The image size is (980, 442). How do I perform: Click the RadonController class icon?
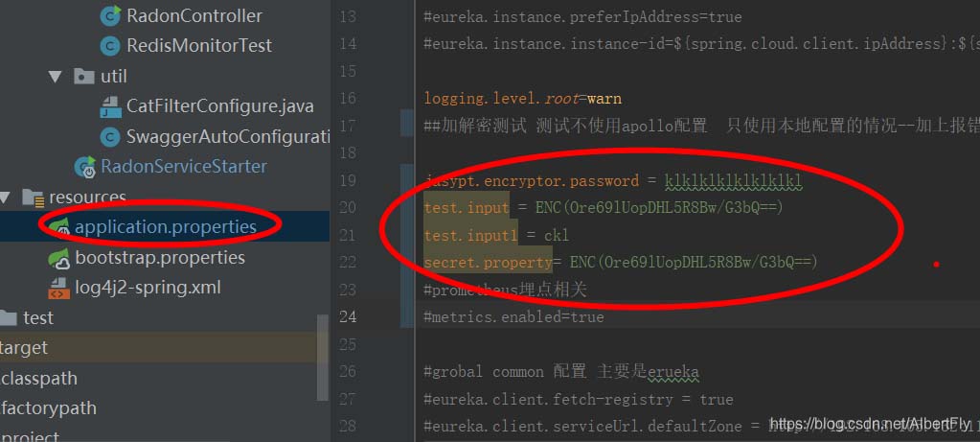[x=110, y=15]
